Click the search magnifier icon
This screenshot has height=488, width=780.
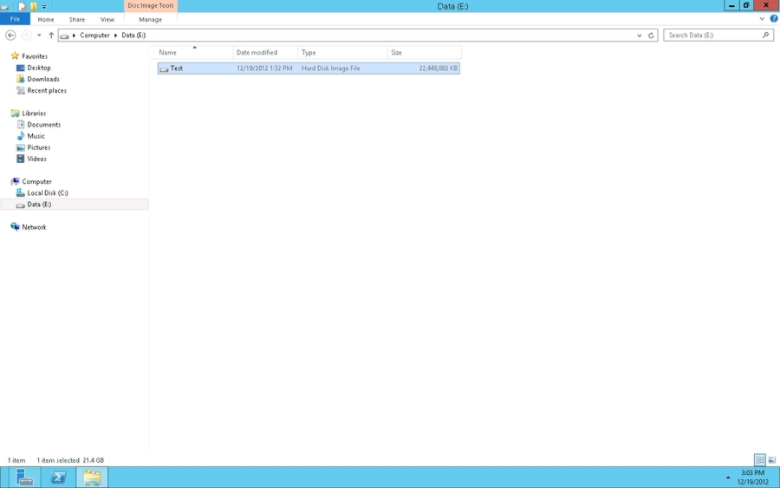(x=766, y=35)
